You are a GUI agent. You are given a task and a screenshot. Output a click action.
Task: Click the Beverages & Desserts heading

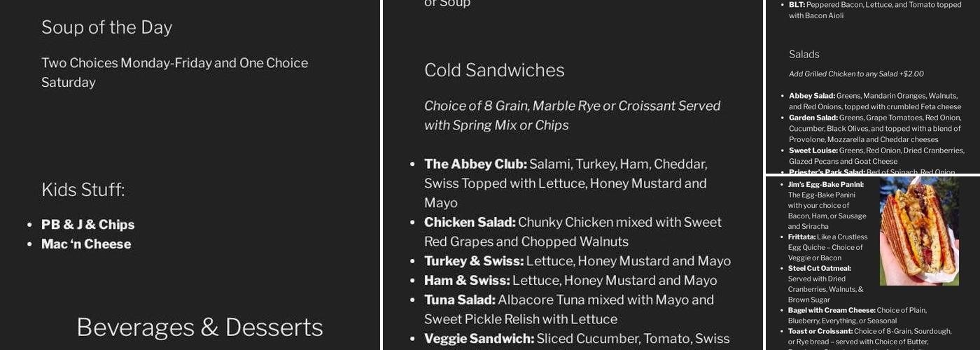[199, 327]
